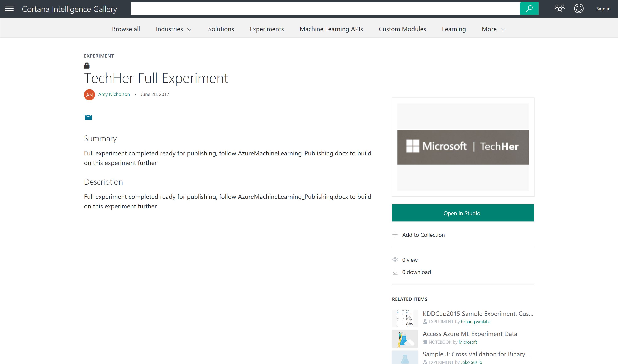The height and width of the screenshot is (364, 618).
Task: Open the community people icon
Action: 560,9
